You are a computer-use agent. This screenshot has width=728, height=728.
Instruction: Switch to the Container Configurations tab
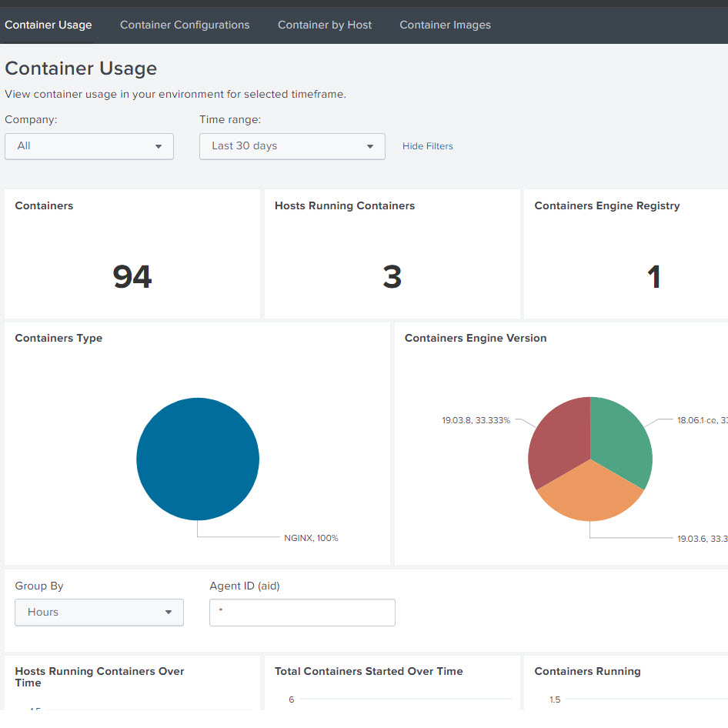pos(185,25)
